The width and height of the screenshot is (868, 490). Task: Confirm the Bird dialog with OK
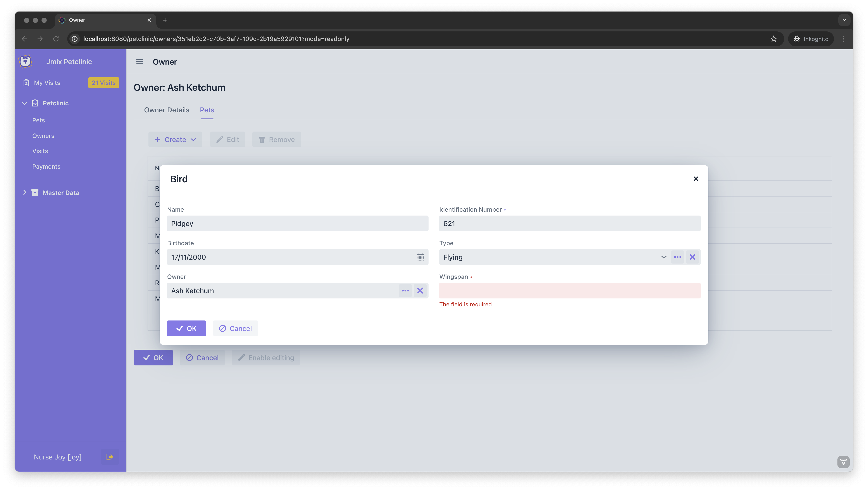click(x=186, y=328)
